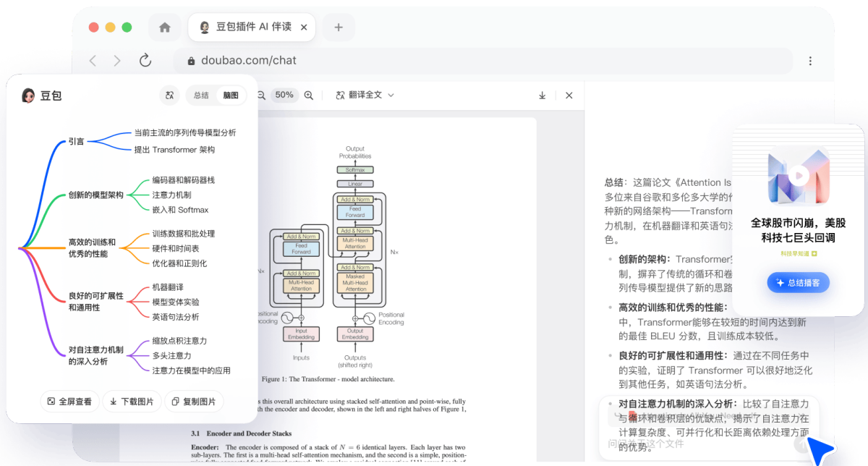Click the 全屏查看 button
Viewport: 868px width, 466px height.
[69, 401]
